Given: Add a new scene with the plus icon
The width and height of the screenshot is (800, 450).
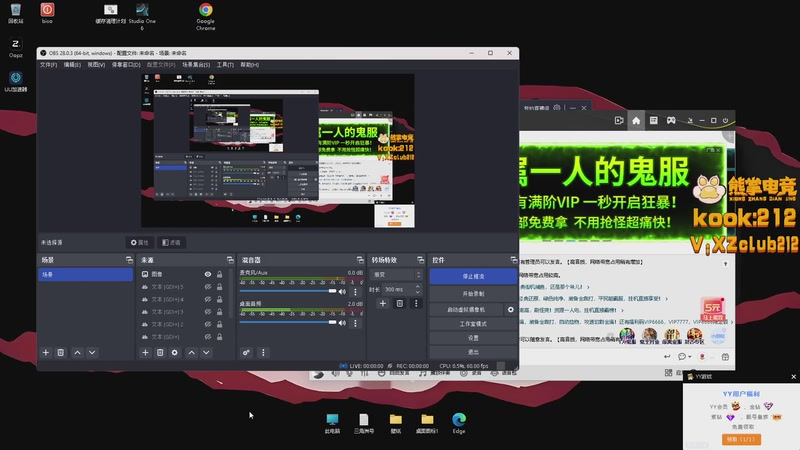Looking at the screenshot, I should point(46,353).
